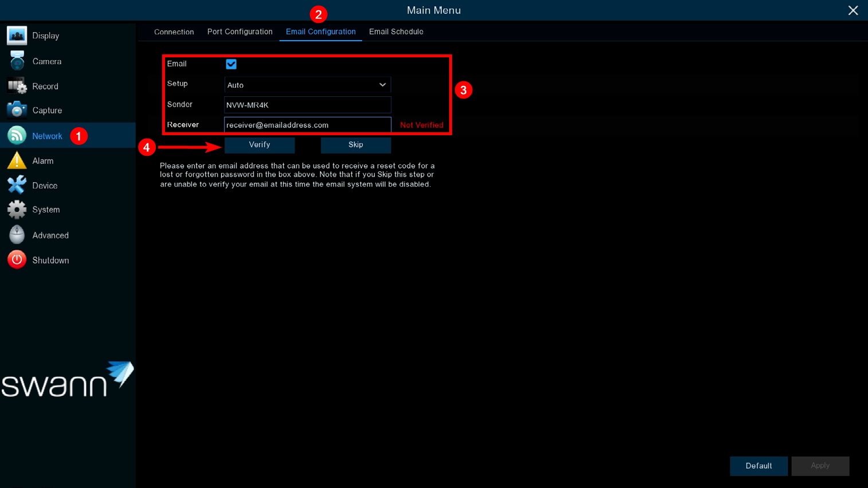Expand the Setup Auto dropdown
The height and width of the screenshot is (488, 868).
click(308, 85)
